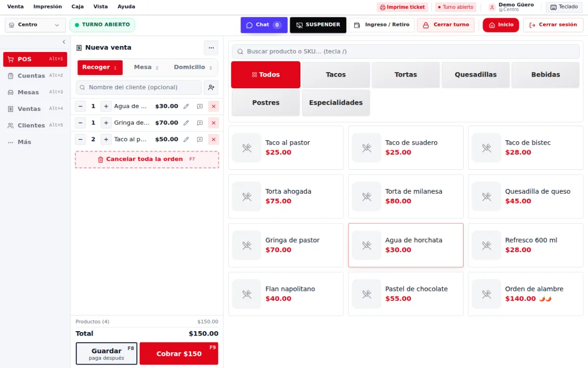Click Cobrar $150
The width and height of the screenshot is (588, 368).
click(x=179, y=354)
